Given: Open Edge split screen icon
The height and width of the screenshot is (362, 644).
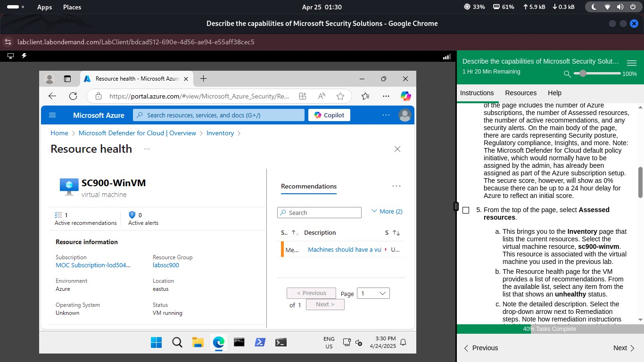Looking at the screenshot, I should (302, 96).
